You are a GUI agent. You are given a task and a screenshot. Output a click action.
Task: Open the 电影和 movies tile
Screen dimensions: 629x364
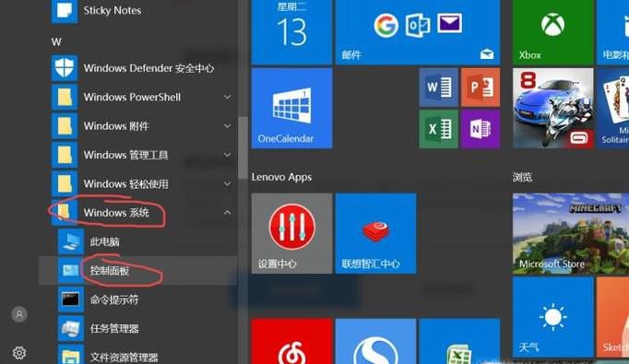tap(613, 32)
